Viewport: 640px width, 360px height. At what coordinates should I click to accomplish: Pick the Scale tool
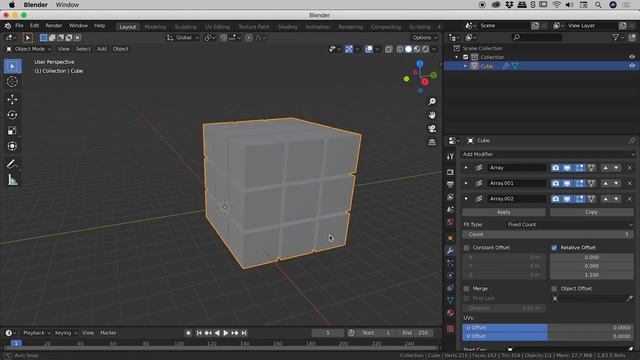(x=12, y=131)
